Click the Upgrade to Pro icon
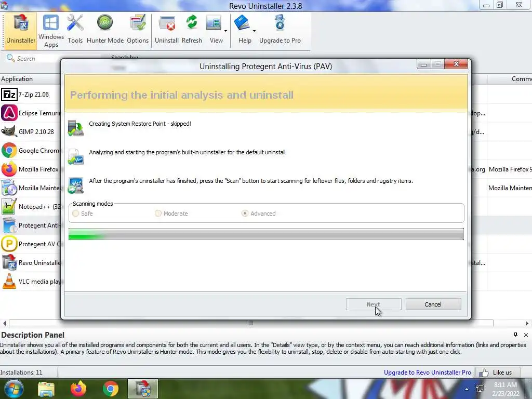The height and width of the screenshot is (399, 532). click(x=280, y=30)
